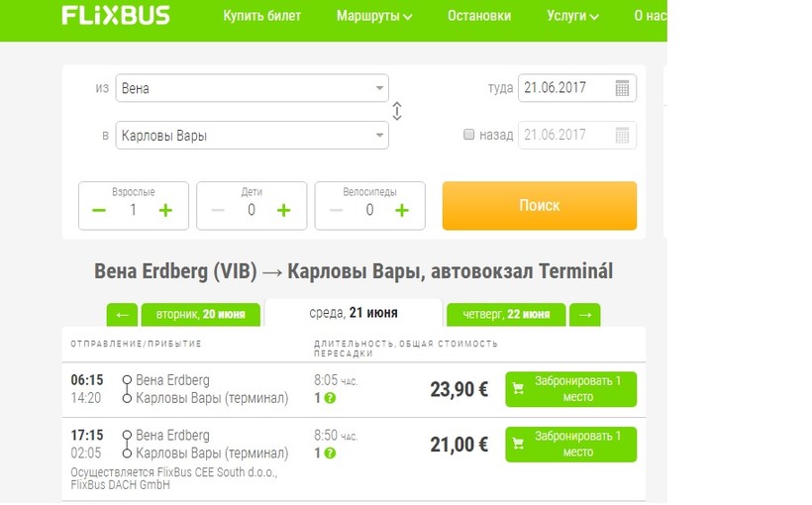Screen dimensions: 812x505
Task: Add one bicycle
Action: [402, 210]
